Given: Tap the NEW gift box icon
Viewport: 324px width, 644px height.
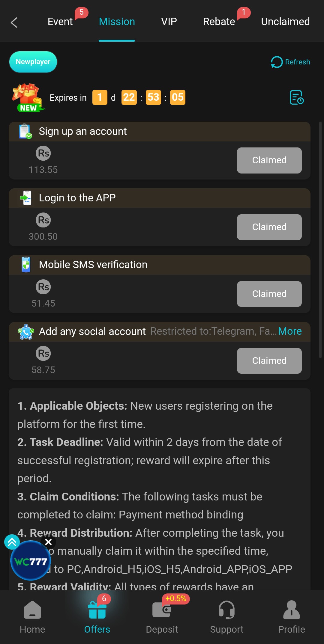Looking at the screenshot, I should point(28,98).
